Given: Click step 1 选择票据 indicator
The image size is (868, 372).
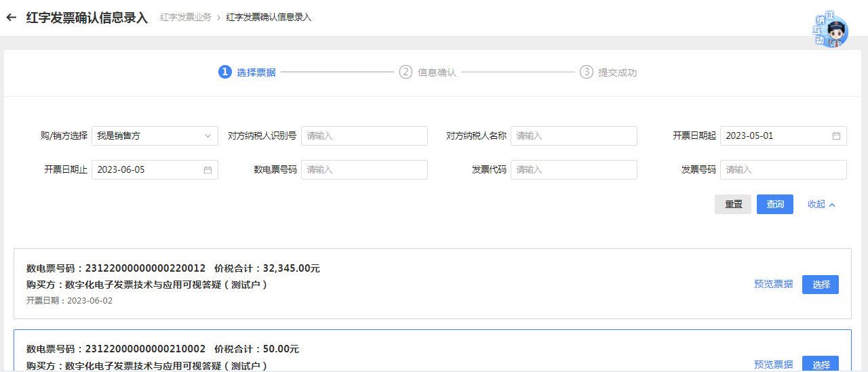Looking at the screenshot, I should 247,72.
